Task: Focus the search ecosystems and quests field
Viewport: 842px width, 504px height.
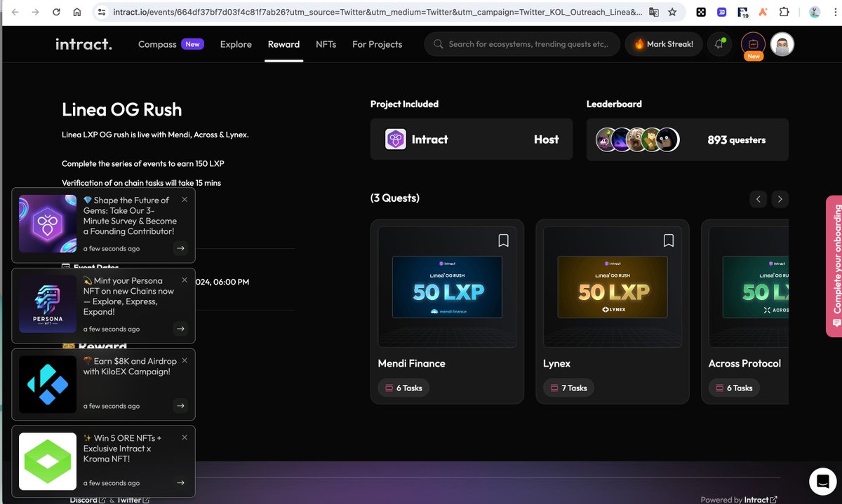Action: (x=522, y=44)
